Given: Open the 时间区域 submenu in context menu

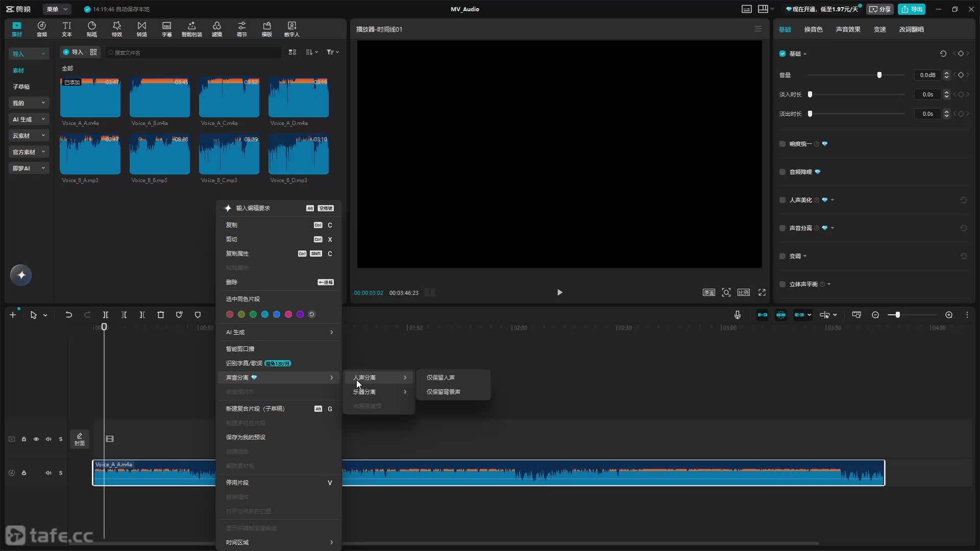Looking at the screenshot, I should [x=279, y=542].
